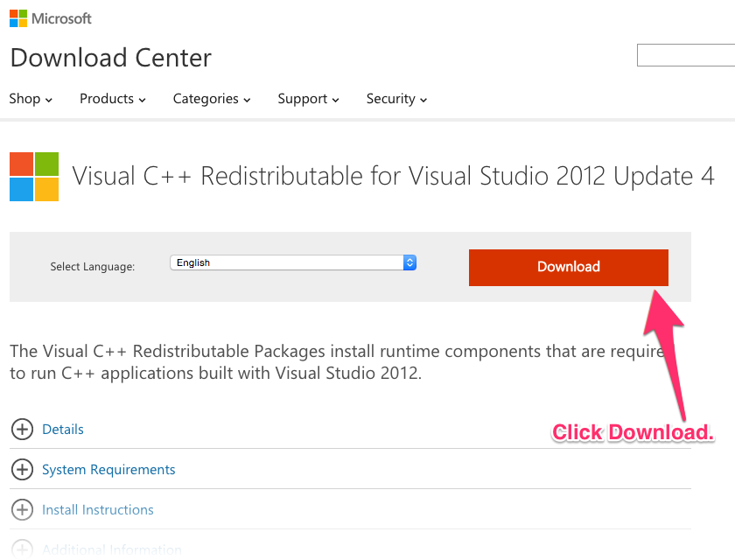Click text 'to run C++ applications built with Visual Studio 2012.'
Viewport: 735px width, 560px height.
[215, 374]
